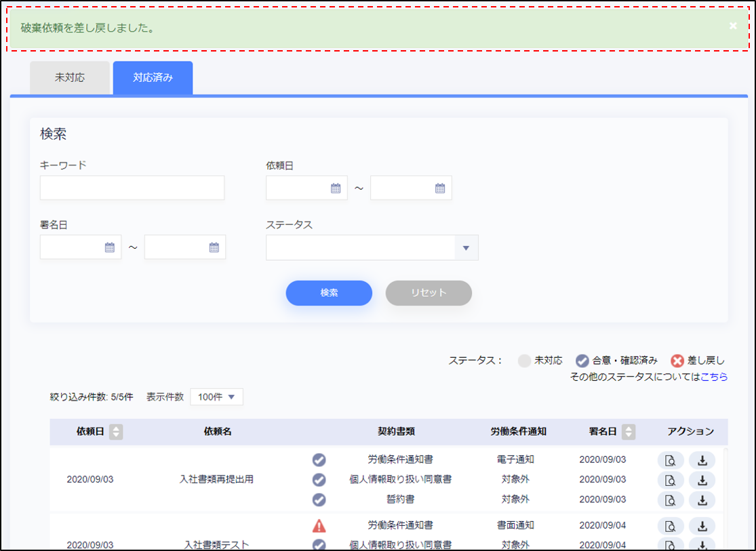
Task: Open the こちら status help link
Action: coord(714,377)
